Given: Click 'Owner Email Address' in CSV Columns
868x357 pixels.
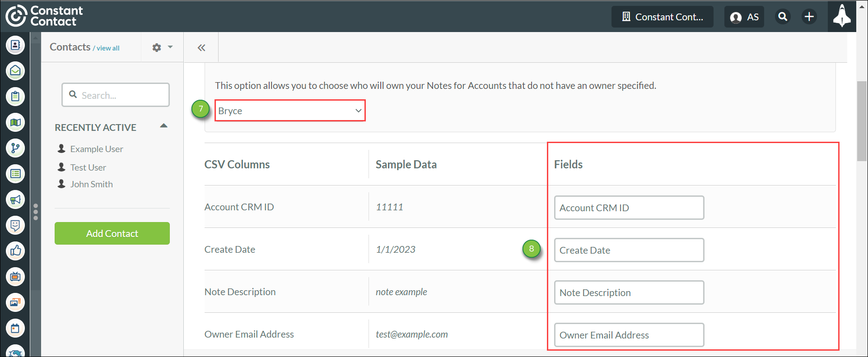Looking at the screenshot, I should [249, 334].
